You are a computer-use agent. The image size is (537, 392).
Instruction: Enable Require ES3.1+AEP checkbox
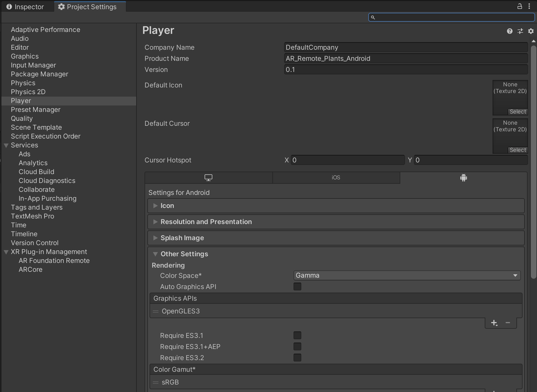click(x=297, y=346)
